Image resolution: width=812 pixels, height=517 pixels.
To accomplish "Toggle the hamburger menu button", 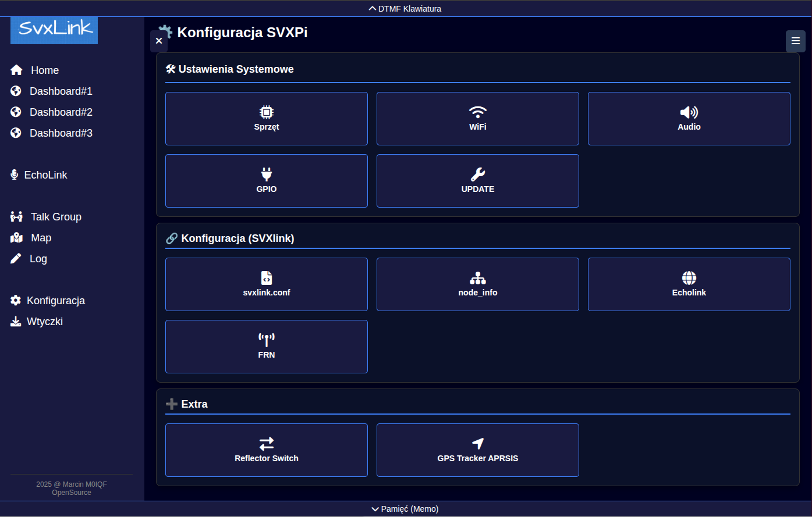I will (x=796, y=41).
